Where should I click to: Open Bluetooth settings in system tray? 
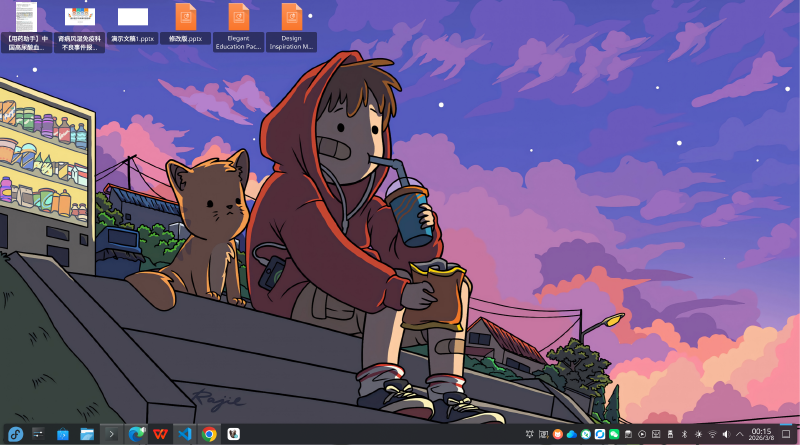pos(685,434)
